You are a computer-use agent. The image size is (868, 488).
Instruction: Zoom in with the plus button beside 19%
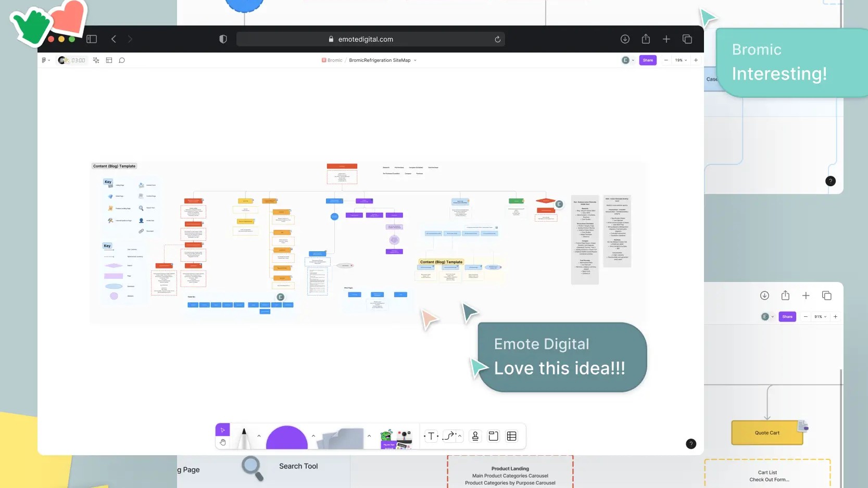click(x=696, y=60)
